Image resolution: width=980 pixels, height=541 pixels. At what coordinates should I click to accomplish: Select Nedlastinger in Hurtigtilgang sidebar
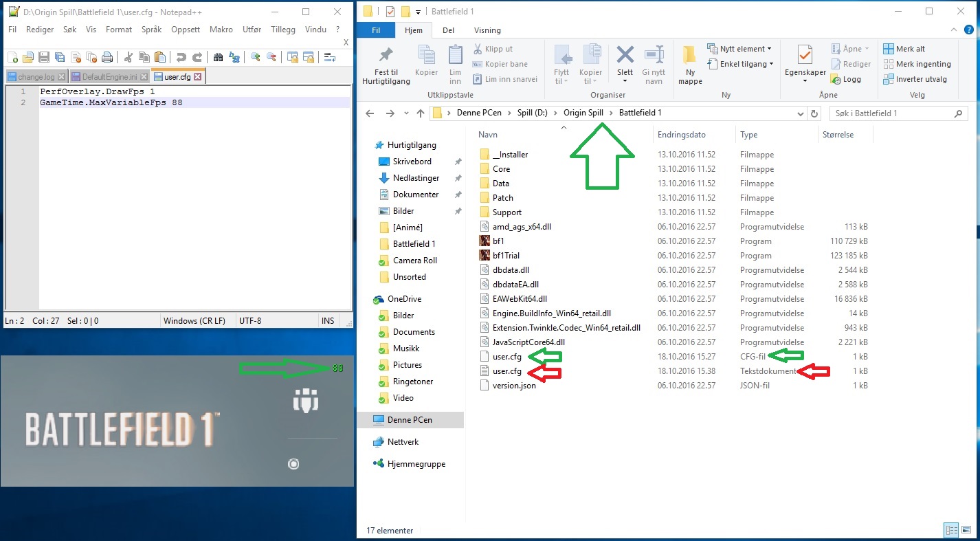[x=415, y=178]
